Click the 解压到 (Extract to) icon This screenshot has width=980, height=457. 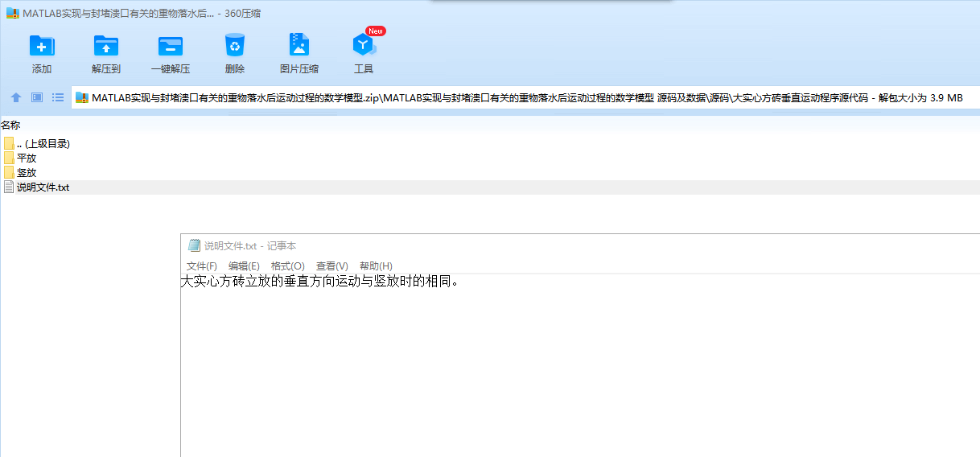[x=106, y=45]
